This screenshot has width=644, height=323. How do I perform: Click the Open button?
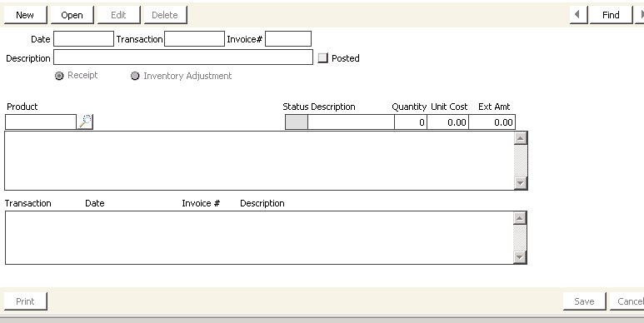72,15
